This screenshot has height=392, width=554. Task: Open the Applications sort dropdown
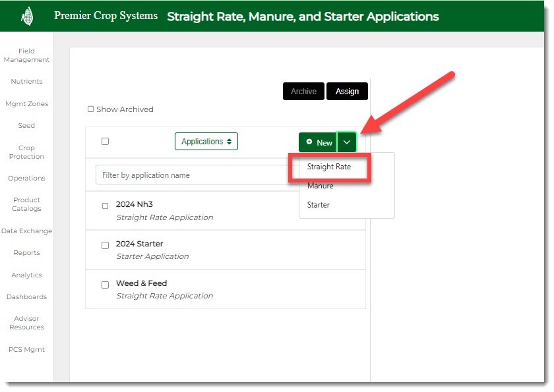click(x=206, y=142)
